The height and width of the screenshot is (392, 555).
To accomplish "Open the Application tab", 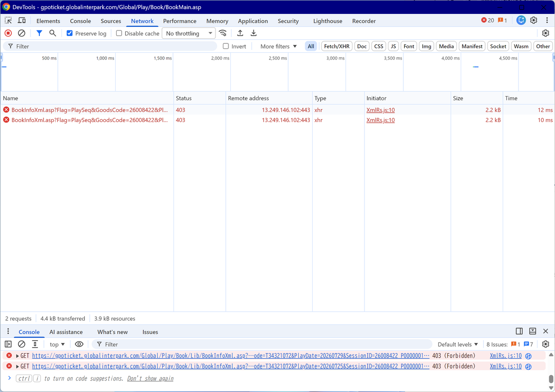I will [253, 21].
